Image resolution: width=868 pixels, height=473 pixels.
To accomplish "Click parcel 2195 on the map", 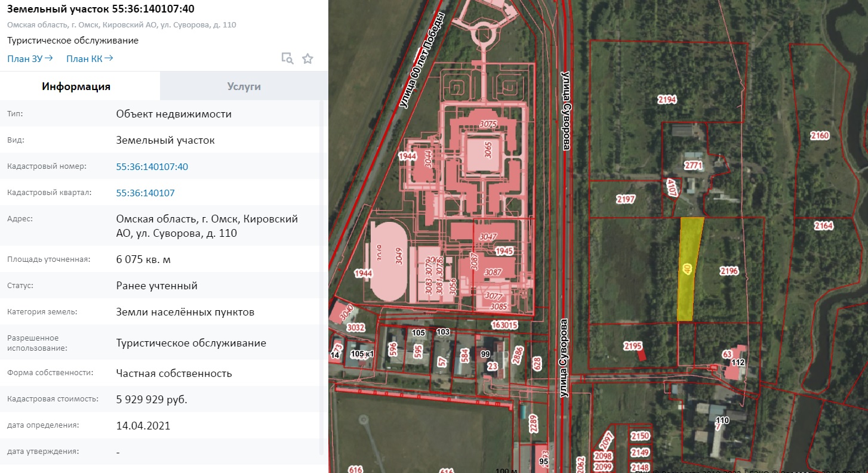I will pyautogui.click(x=632, y=346).
